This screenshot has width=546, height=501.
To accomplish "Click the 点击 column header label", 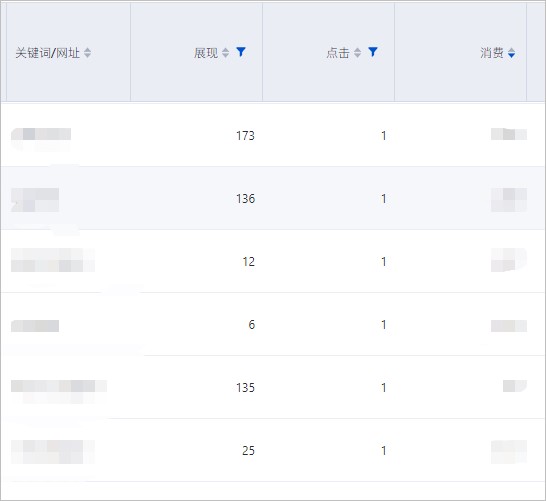I will coord(338,53).
